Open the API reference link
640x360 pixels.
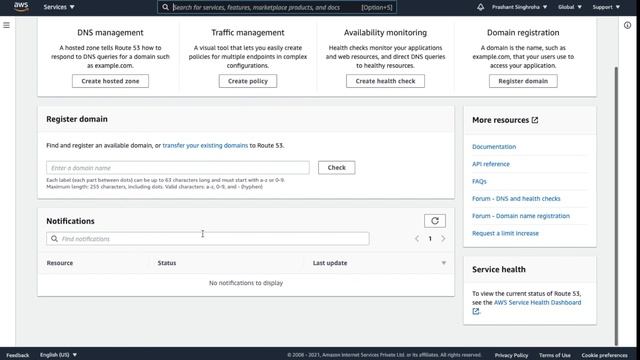[x=491, y=164]
